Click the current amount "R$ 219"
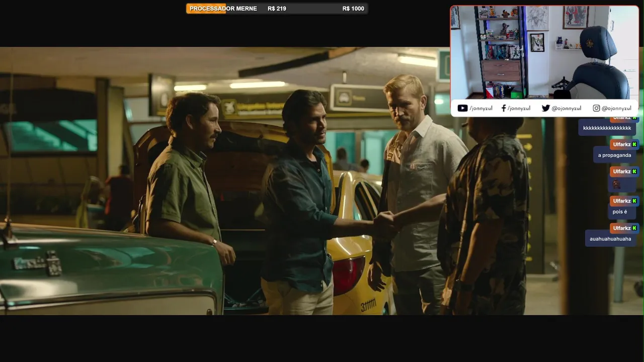 [277, 9]
